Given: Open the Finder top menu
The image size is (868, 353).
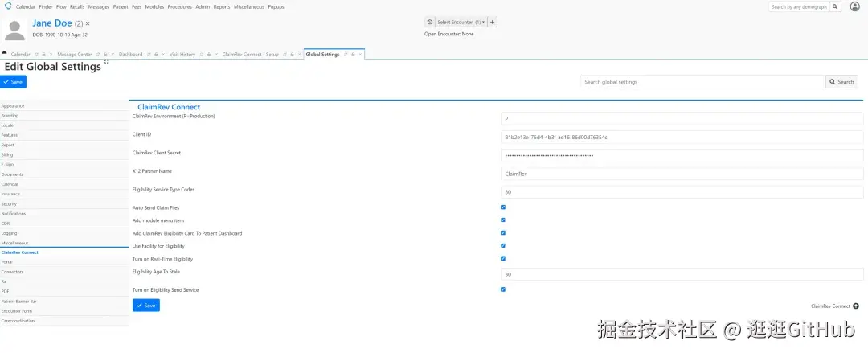Looking at the screenshot, I should (x=46, y=7).
